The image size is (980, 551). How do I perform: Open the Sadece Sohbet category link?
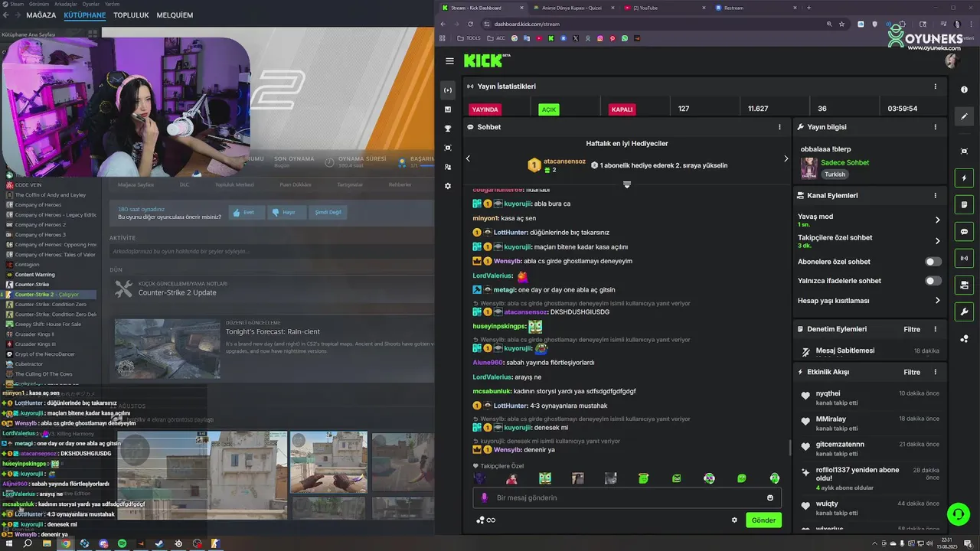pos(844,162)
